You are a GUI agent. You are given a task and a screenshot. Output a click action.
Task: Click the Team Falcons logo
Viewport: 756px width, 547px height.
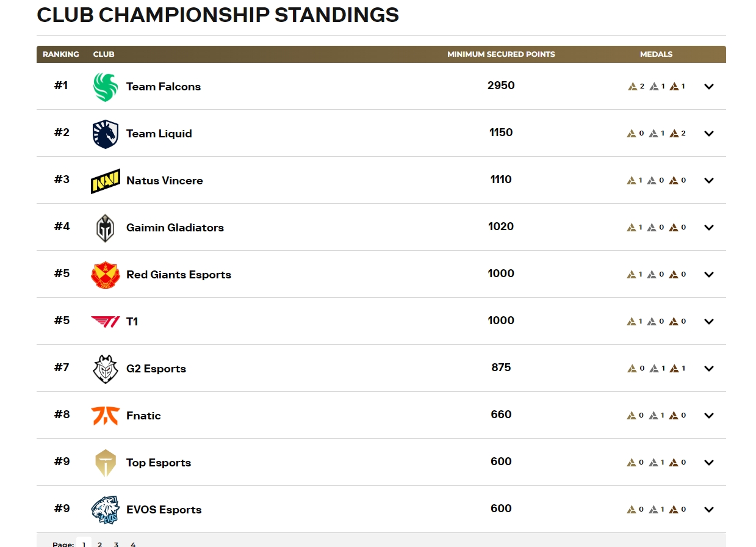click(105, 87)
